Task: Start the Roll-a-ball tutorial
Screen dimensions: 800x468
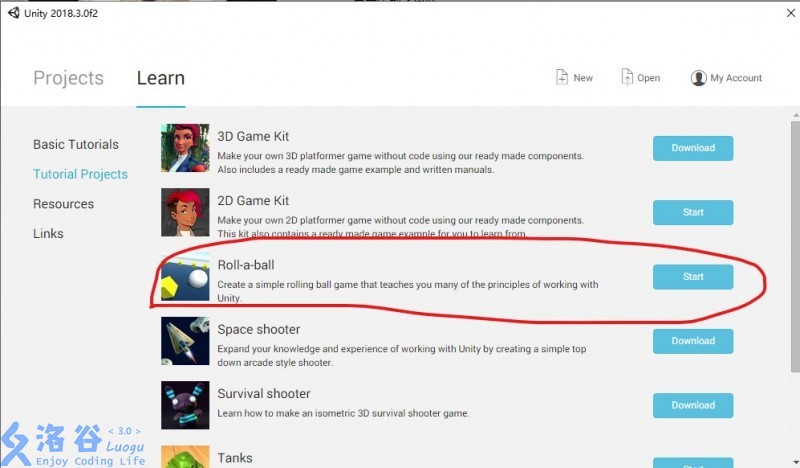Action: tap(693, 277)
